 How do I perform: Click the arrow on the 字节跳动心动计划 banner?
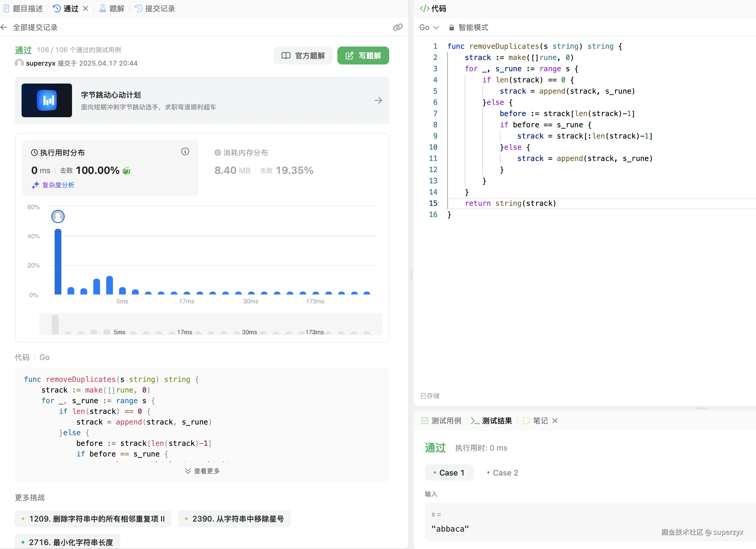click(x=378, y=100)
